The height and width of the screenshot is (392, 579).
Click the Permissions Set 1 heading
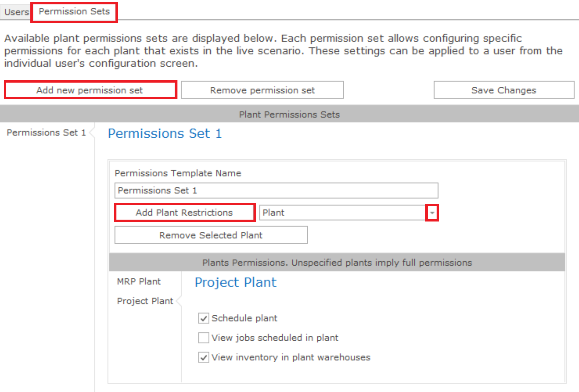(x=165, y=134)
